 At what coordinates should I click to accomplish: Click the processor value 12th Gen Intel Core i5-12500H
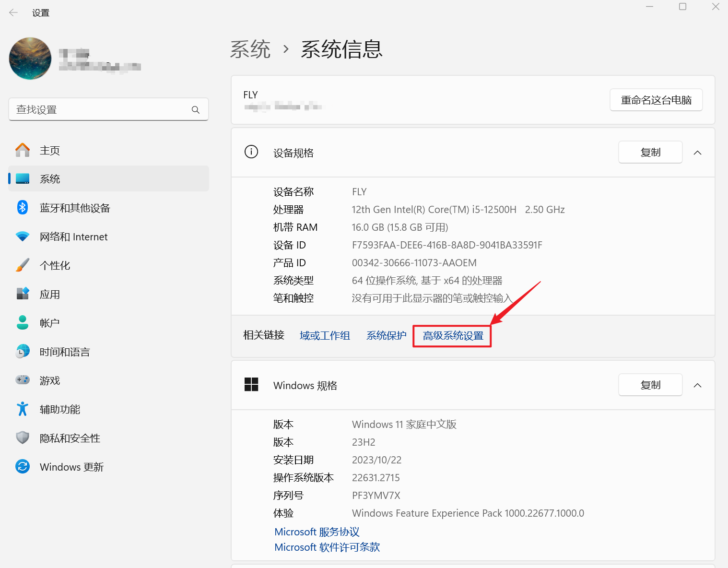point(458,210)
